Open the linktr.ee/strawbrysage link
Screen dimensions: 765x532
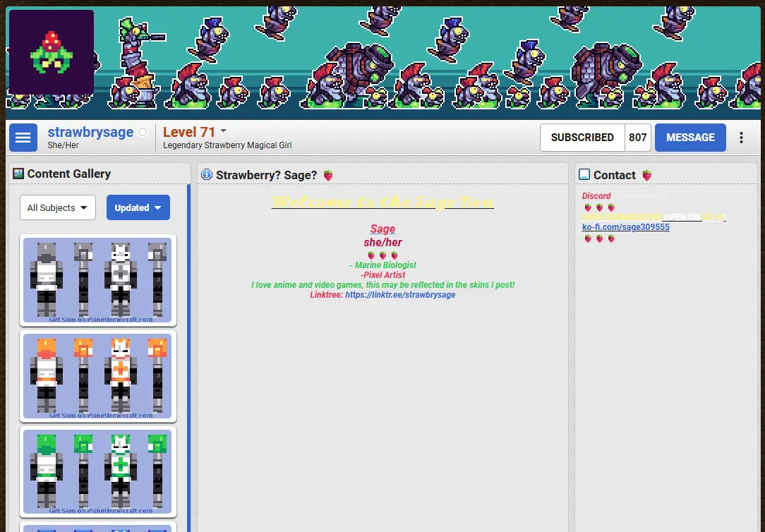(400, 294)
